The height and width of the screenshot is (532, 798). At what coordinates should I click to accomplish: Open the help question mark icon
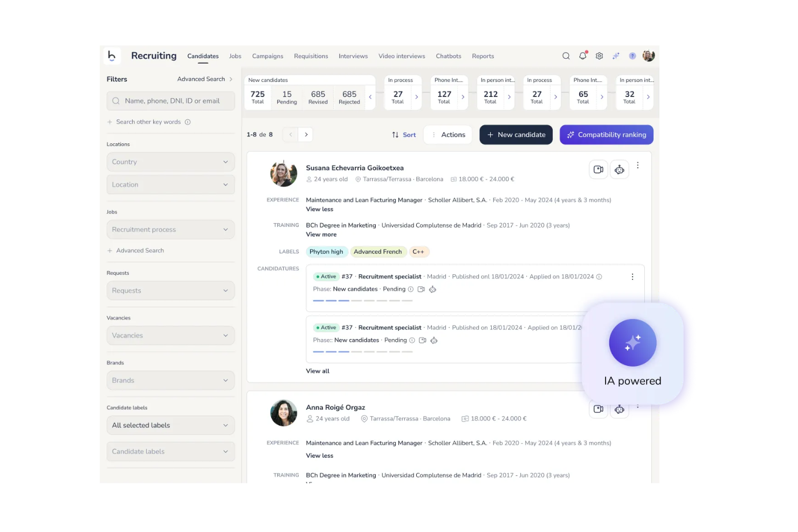(632, 56)
